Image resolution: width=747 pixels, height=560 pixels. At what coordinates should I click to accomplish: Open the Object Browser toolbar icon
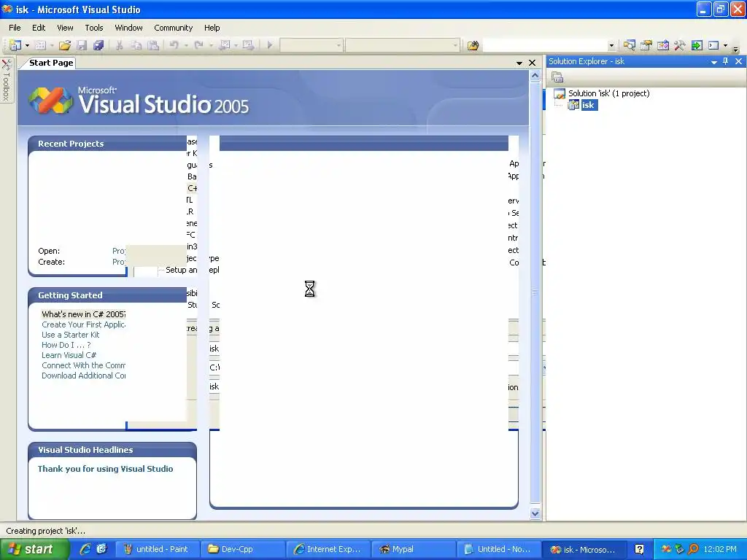[663, 45]
